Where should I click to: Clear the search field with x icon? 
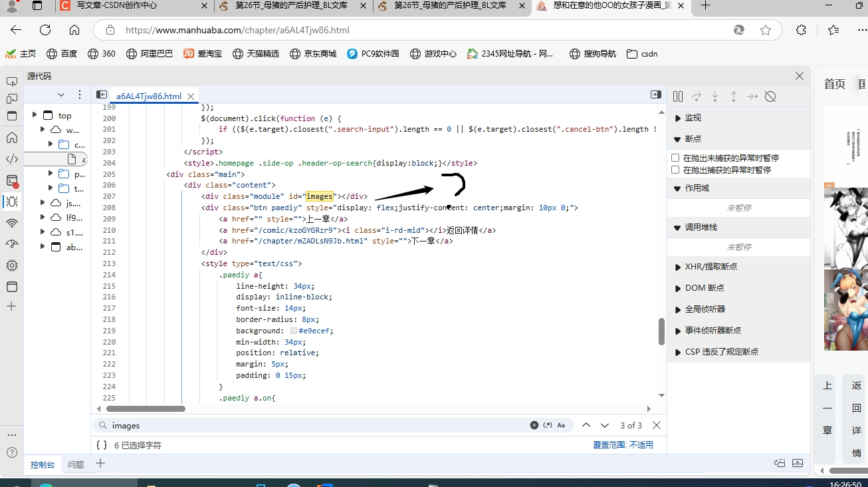pyautogui.click(x=534, y=425)
